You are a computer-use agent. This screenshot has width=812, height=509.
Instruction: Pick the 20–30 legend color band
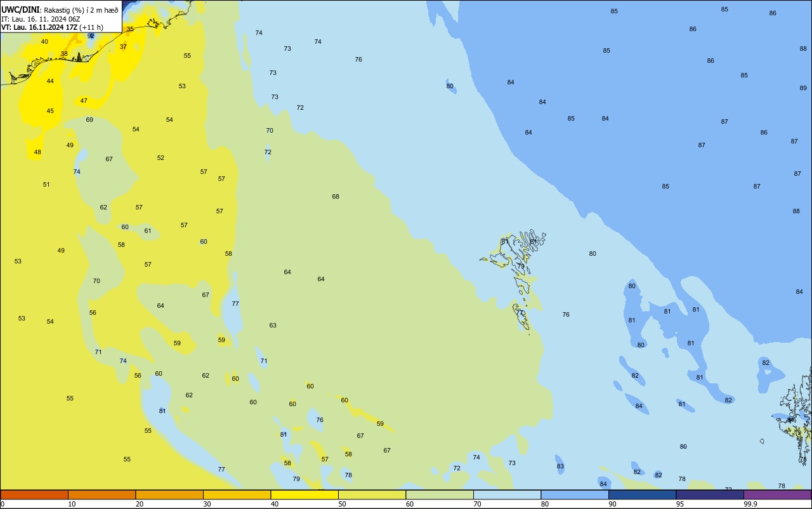(x=169, y=494)
